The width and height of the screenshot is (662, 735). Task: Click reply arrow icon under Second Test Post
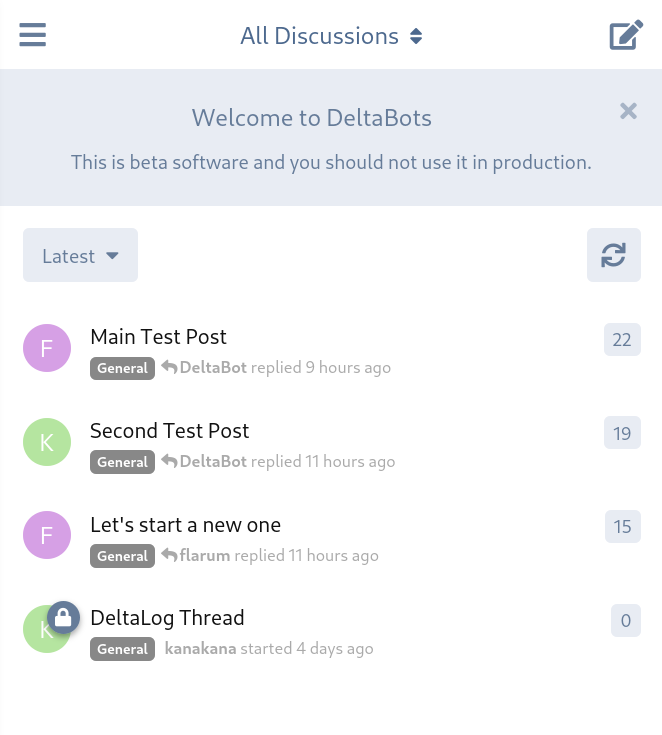(169, 461)
